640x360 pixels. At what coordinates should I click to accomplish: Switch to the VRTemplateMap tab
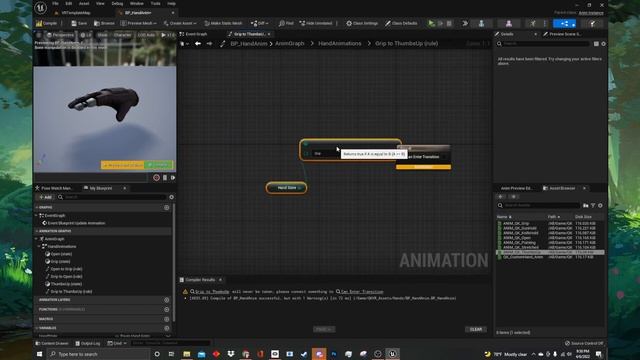coord(73,13)
